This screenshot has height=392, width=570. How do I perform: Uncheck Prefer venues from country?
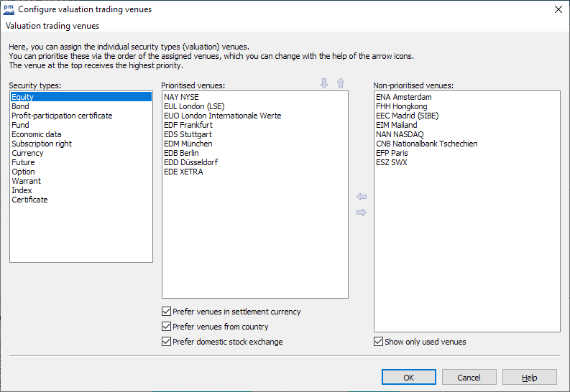[x=167, y=327]
